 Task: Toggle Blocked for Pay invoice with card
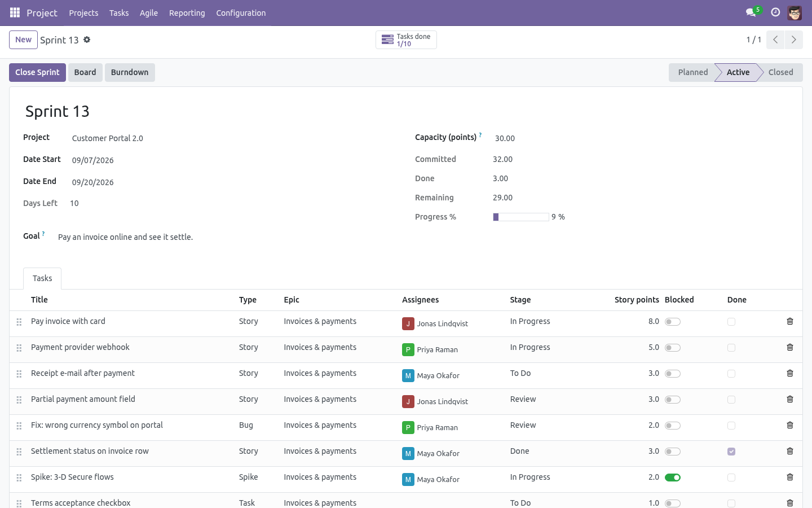coord(673,322)
